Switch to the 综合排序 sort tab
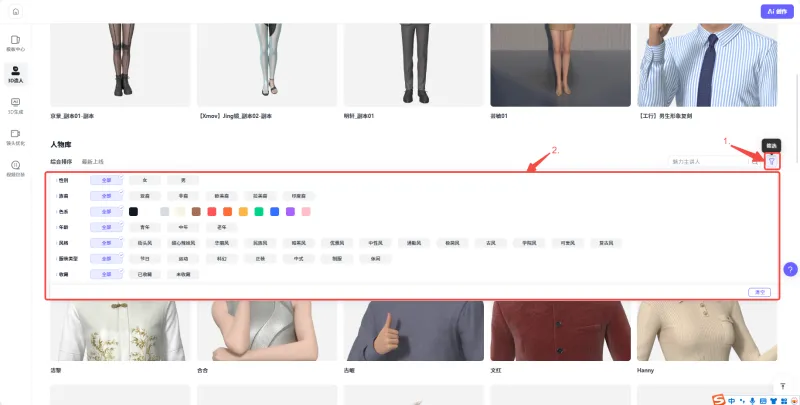800x405 pixels. click(61, 162)
